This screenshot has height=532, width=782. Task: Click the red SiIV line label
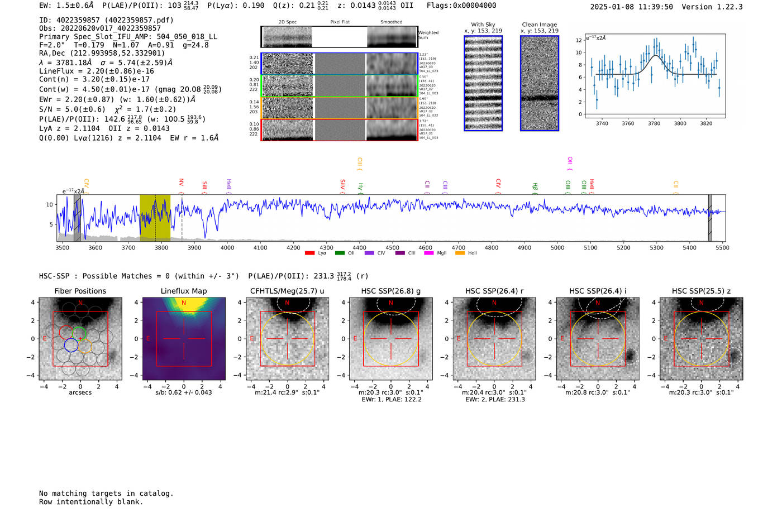coord(342,186)
